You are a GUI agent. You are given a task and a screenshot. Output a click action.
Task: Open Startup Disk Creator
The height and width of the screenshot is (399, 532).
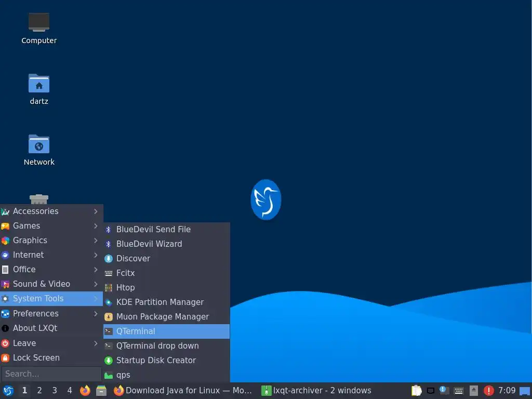click(167, 361)
